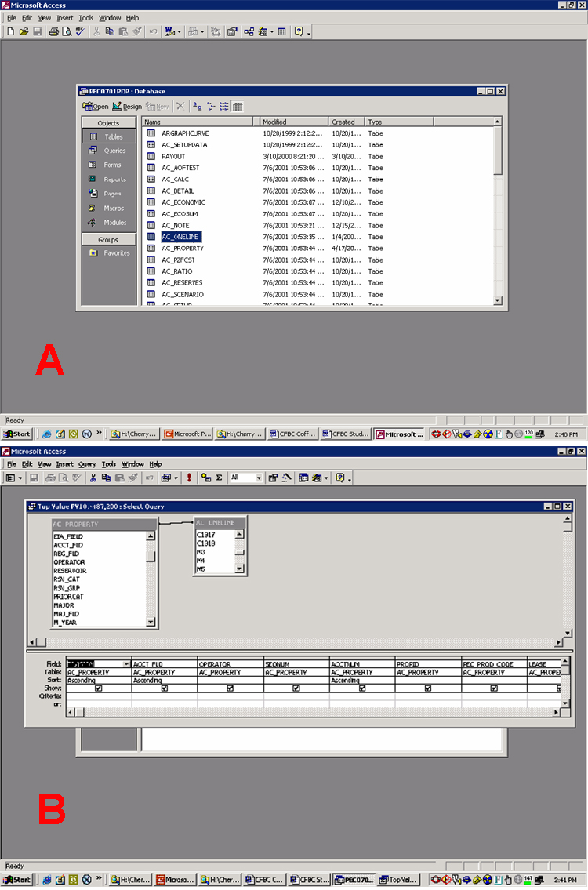This screenshot has width=588, height=890.
Task: Click down arrow of AC_PROPERTY field list scrollbar
Action: tap(151, 622)
